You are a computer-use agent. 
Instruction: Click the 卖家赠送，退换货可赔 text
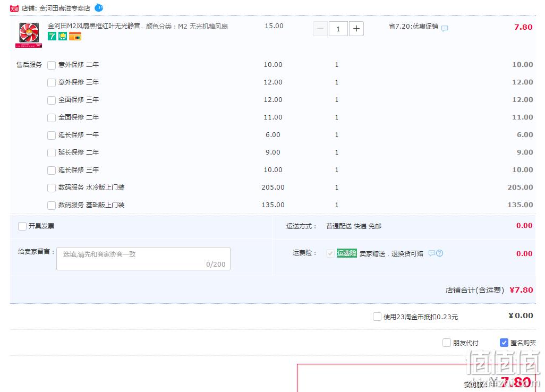click(x=391, y=254)
